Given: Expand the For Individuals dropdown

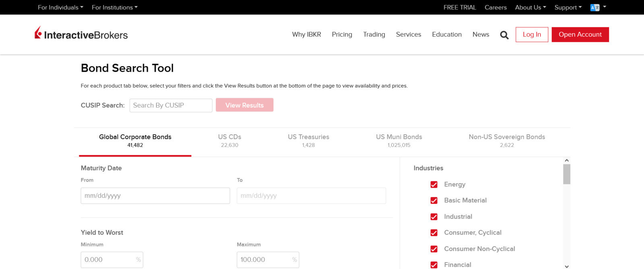Looking at the screenshot, I should tap(60, 7).
